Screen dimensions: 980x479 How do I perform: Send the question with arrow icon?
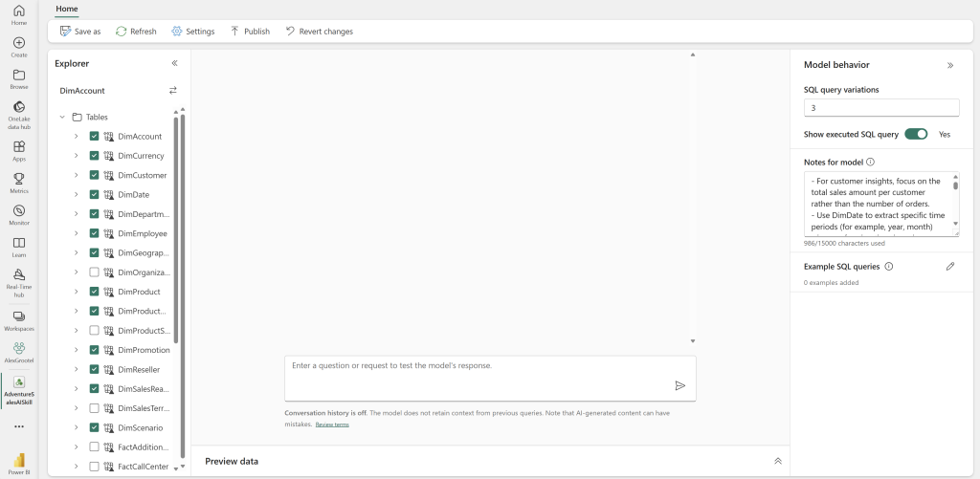pyautogui.click(x=680, y=385)
